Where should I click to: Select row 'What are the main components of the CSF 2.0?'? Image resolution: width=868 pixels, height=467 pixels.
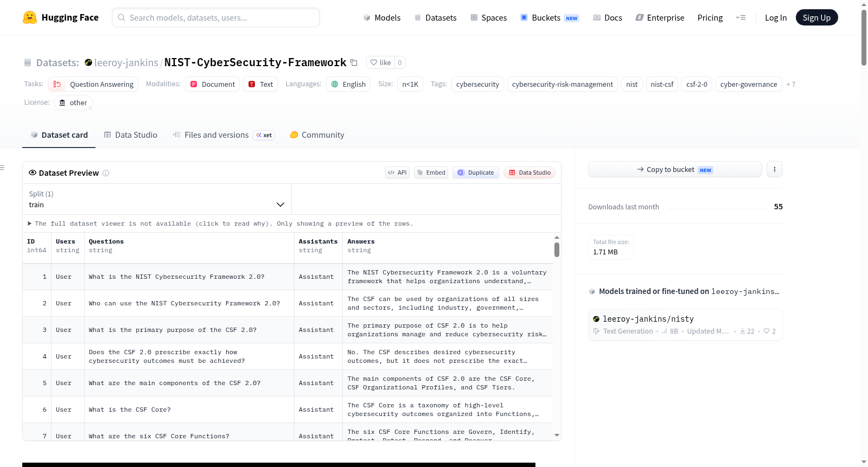(288, 383)
